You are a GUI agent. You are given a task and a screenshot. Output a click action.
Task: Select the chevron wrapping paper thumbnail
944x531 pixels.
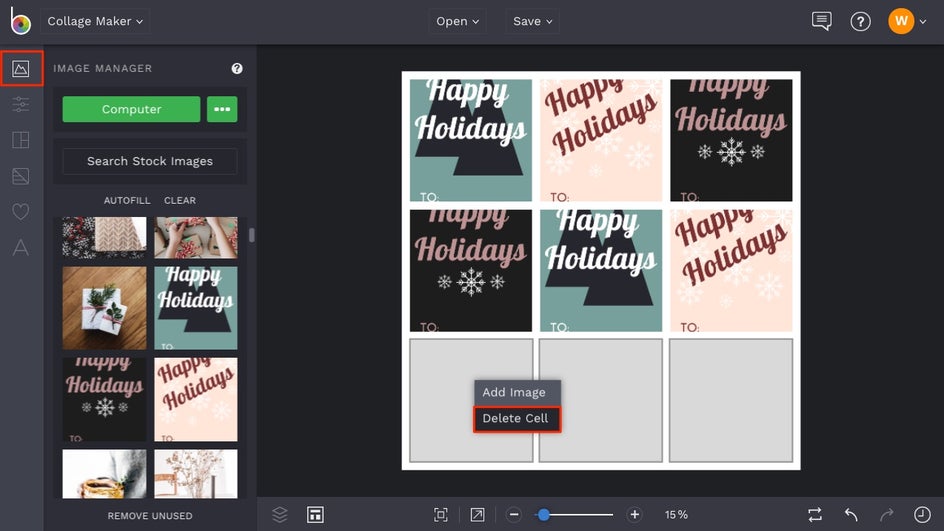[x=104, y=238]
